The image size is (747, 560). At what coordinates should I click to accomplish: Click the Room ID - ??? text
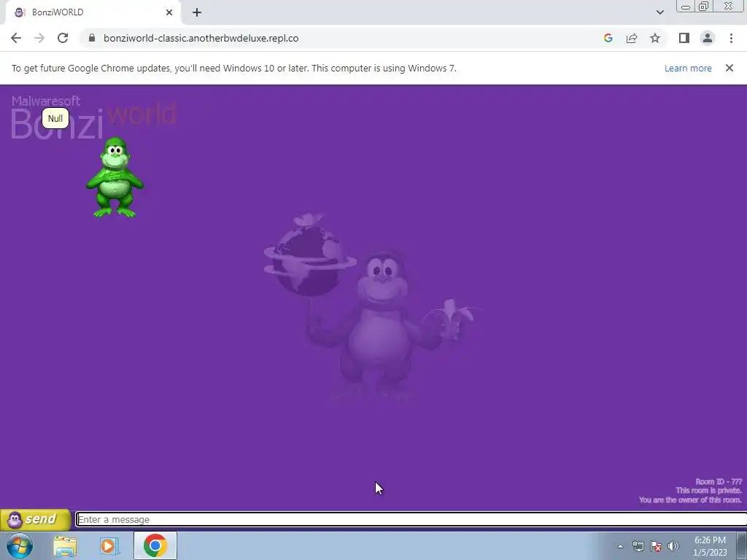[719, 481]
